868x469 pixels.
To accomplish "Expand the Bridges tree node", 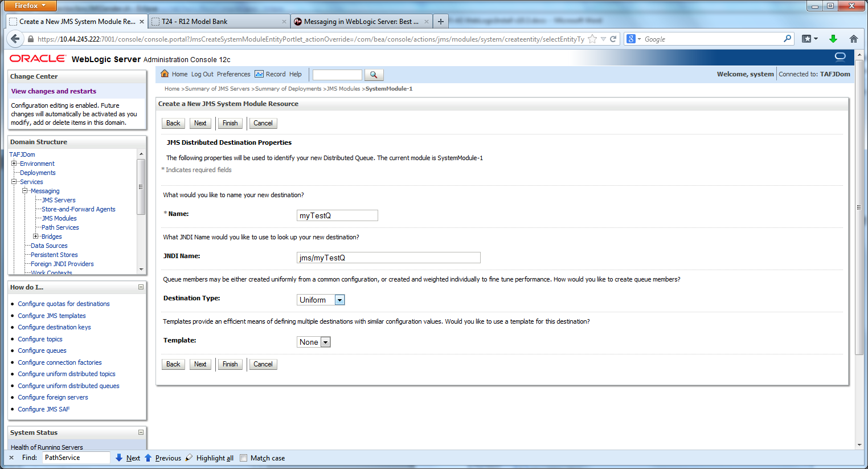I will 36,236.
